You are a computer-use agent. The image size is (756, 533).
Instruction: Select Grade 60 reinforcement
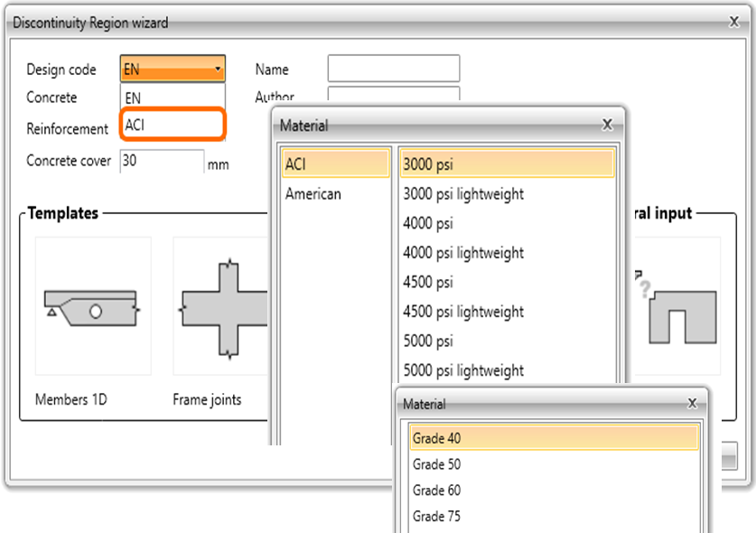point(554,491)
